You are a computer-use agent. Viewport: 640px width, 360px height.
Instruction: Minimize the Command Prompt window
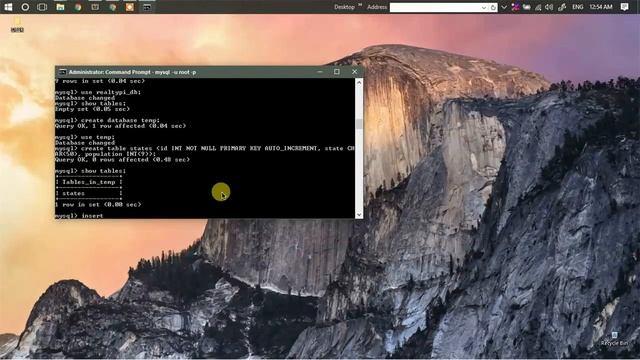[320, 71]
